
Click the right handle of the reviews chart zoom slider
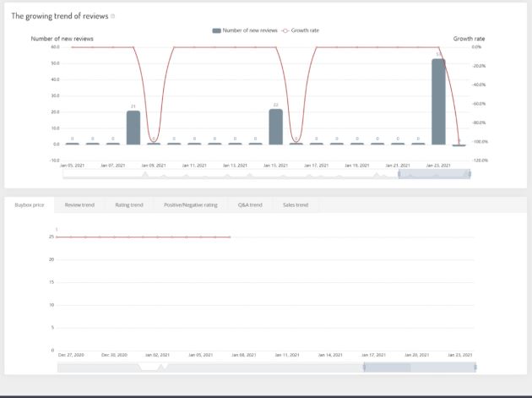(470, 174)
